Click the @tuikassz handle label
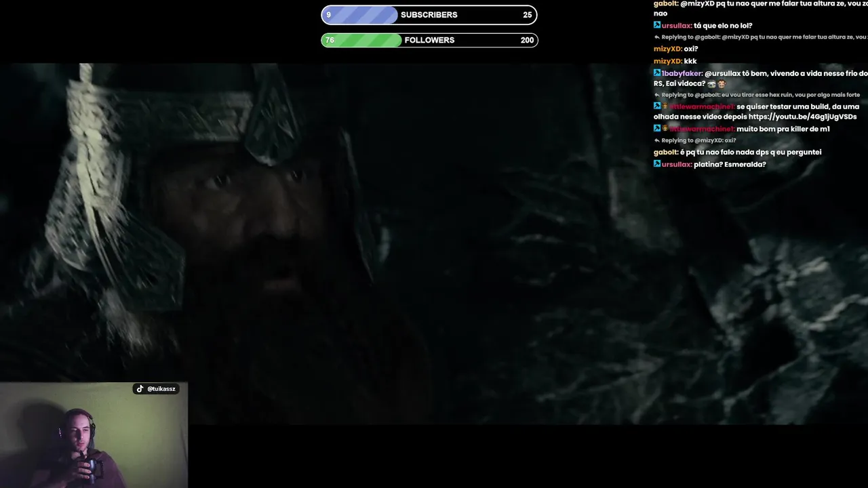868x488 pixels. 161,389
